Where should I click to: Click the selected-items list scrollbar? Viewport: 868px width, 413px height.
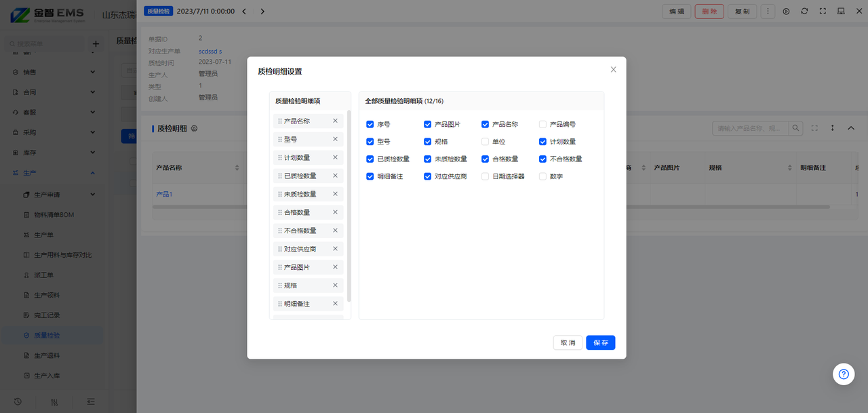point(349,205)
